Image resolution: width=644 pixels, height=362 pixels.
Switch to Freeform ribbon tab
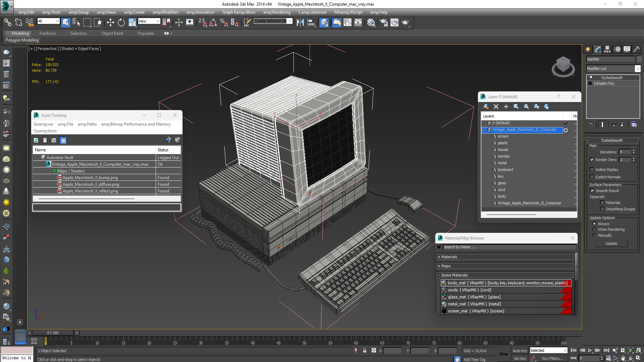48,34
